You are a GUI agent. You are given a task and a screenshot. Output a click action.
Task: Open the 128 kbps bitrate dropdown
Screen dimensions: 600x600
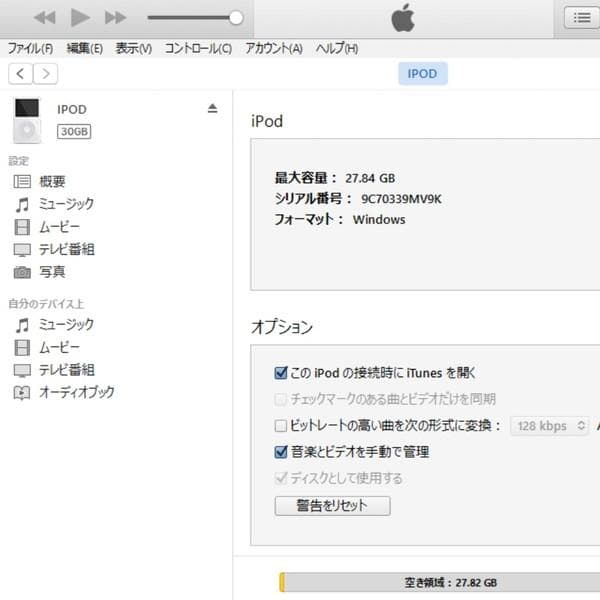(550, 426)
